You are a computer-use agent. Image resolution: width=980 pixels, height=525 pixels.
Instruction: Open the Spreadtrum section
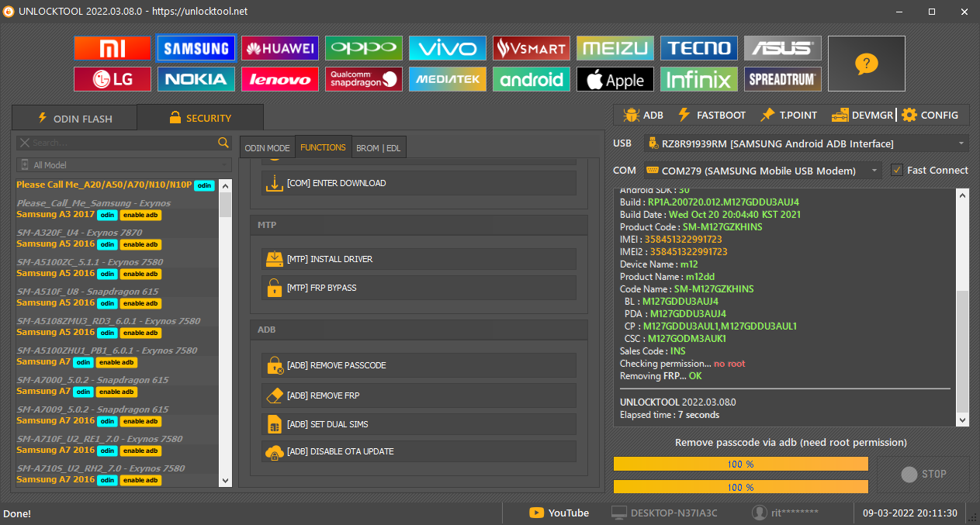[x=783, y=79]
